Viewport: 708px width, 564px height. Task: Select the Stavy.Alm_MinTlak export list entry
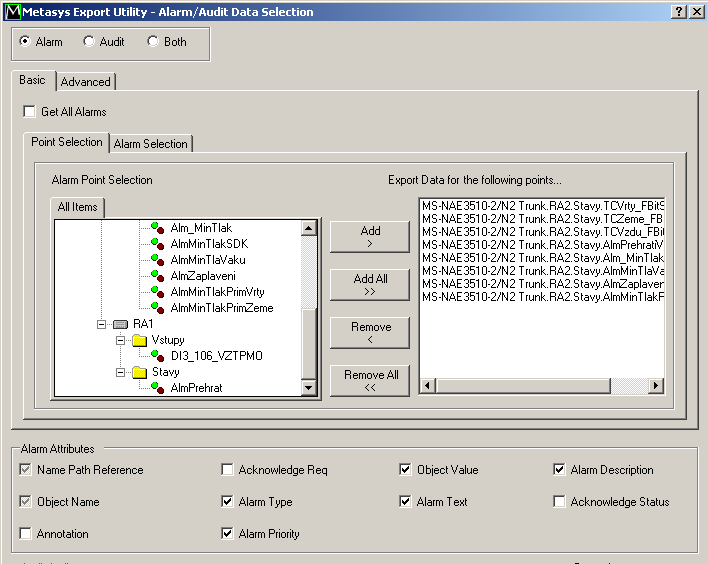pos(542,258)
